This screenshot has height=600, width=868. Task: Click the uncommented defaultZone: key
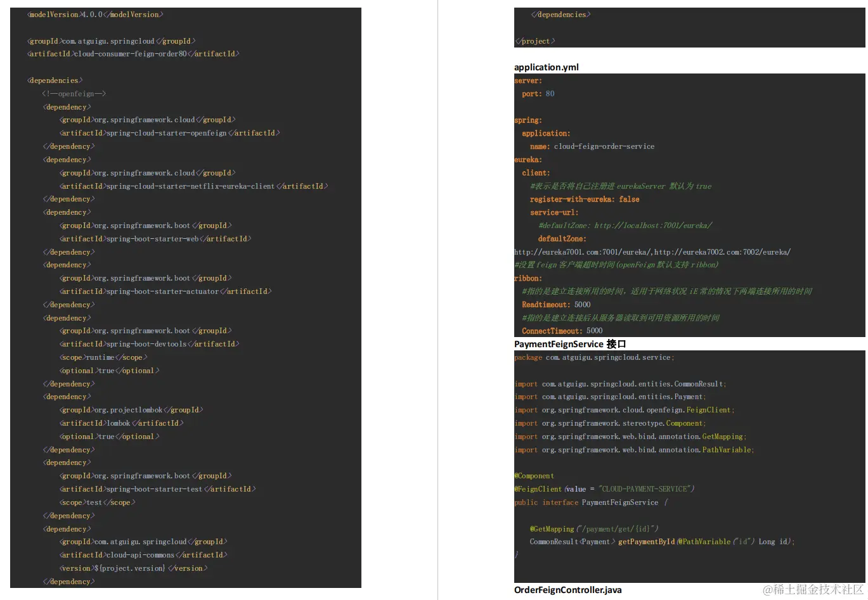pos(562,239)
